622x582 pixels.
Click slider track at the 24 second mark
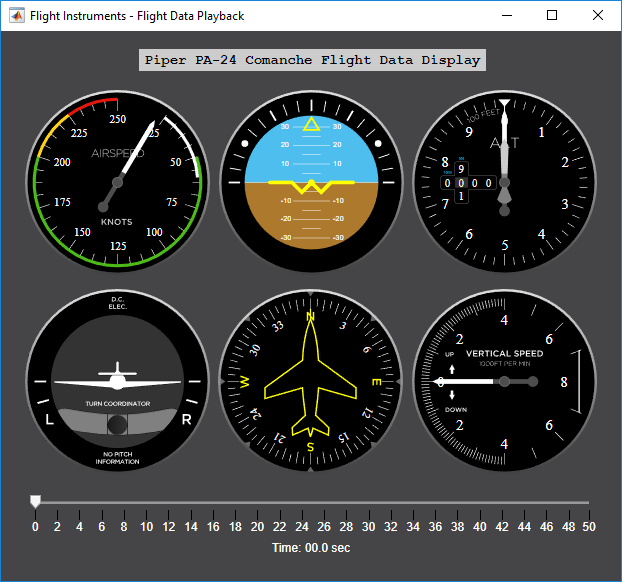302,503
